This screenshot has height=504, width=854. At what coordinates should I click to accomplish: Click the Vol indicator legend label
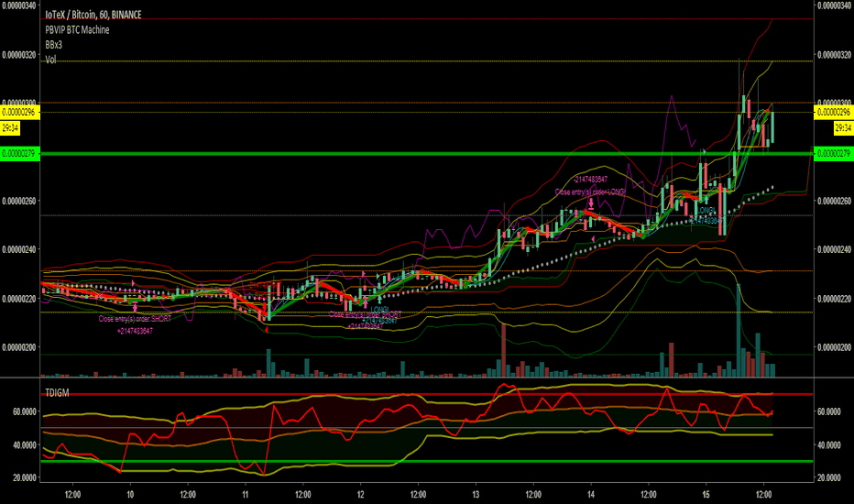50,60
